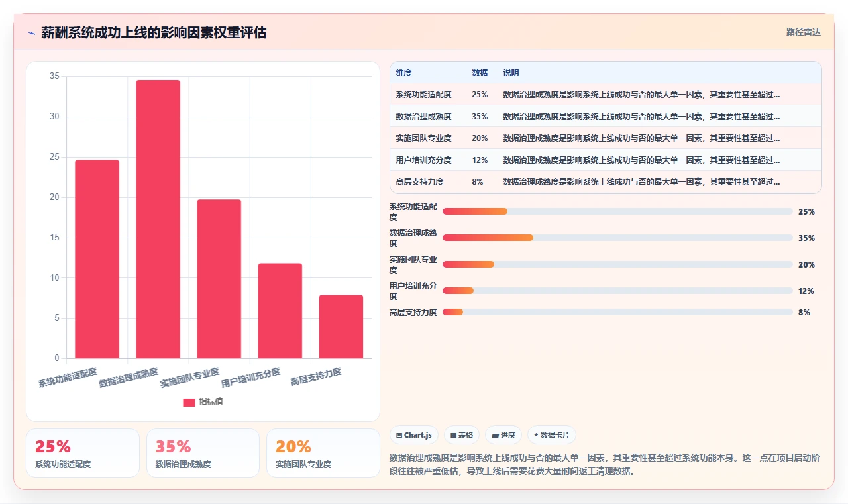Click the pulse icon before the title
Screen dimensions: 848x504
(31, 33)
